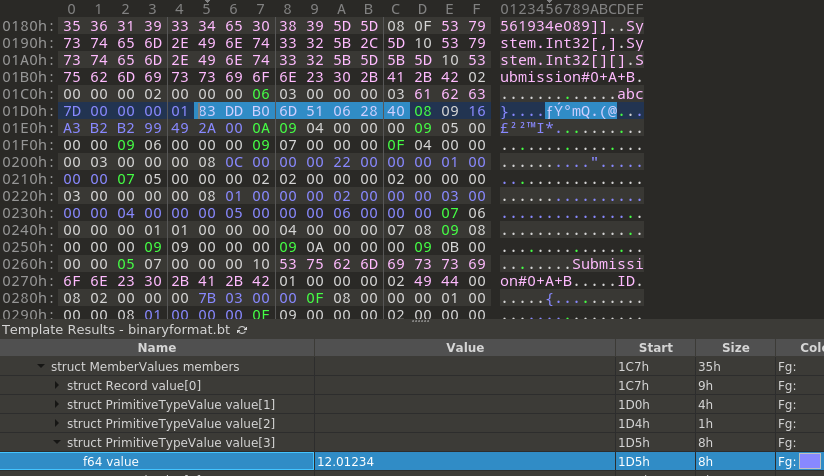Click the 12.01234 value cell

(465, 461)
